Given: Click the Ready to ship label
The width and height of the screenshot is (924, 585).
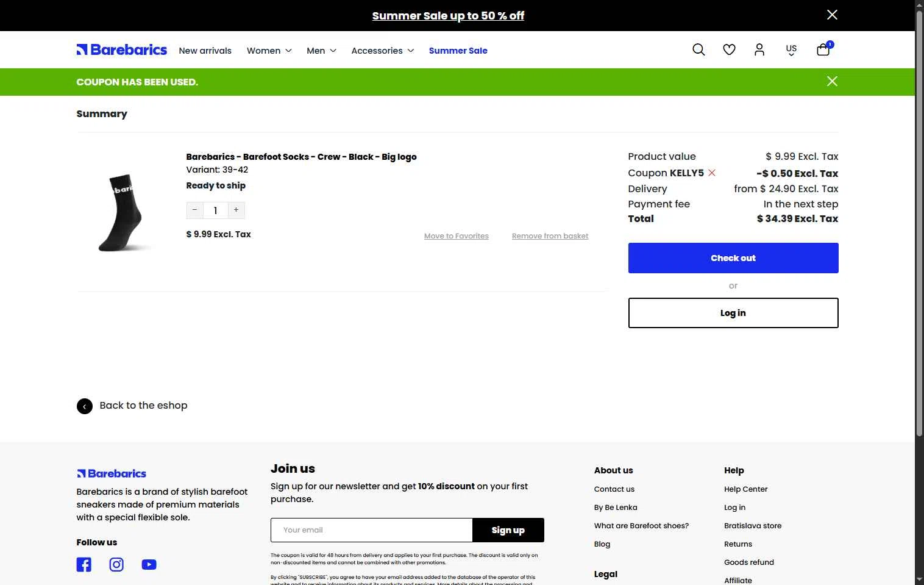Looking at the screenshot, I should point(216,185).
